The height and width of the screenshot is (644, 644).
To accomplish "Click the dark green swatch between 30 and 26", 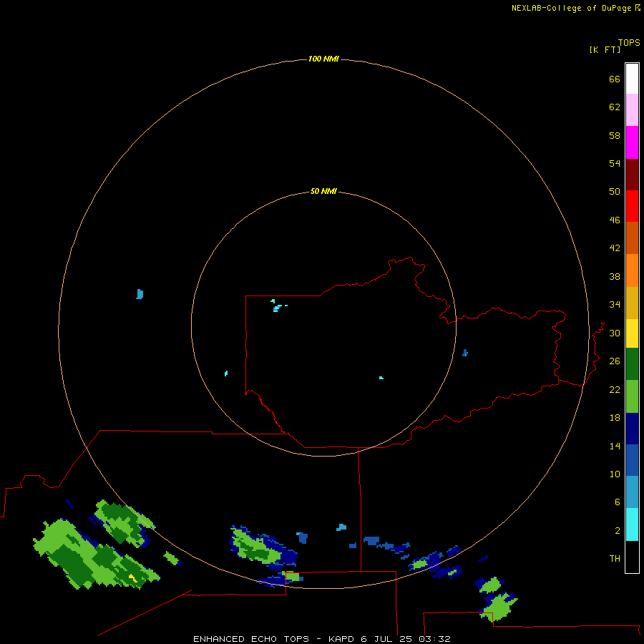I will point(632,364).
